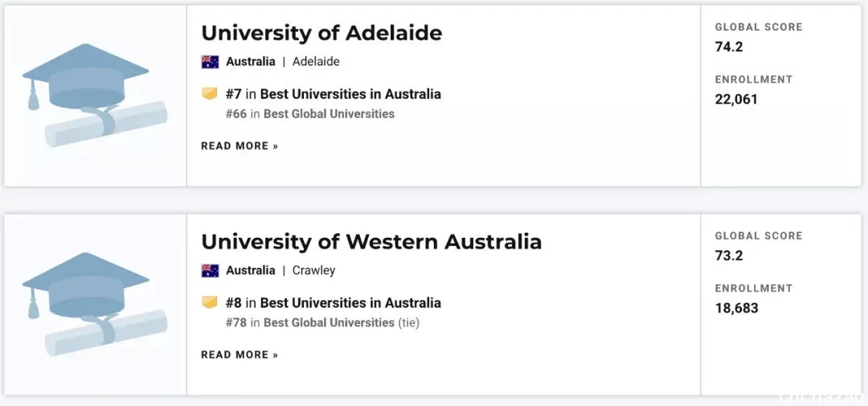Viewport: 868px width, 406px height.
Task: Click the Crawley city location text
Action: click(314, 270)
